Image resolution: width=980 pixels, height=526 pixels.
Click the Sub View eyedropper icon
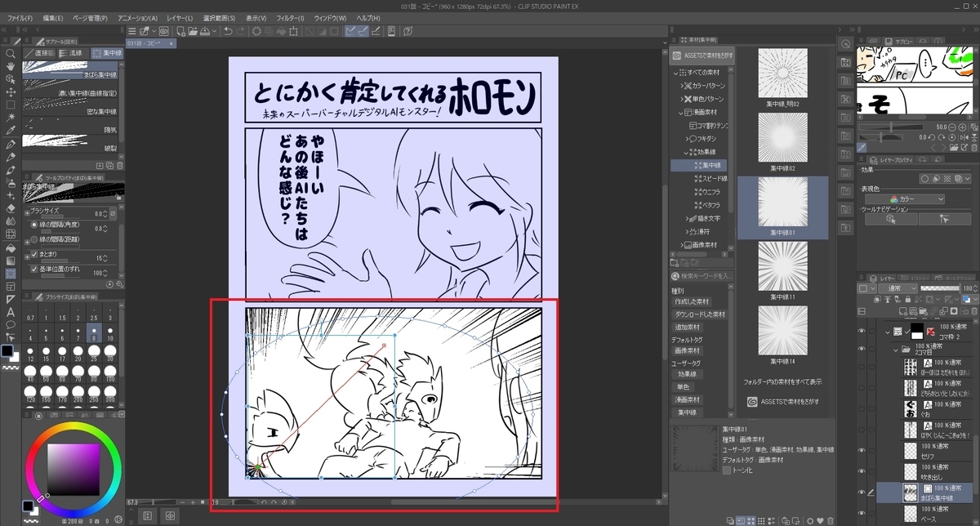[862, 147]
